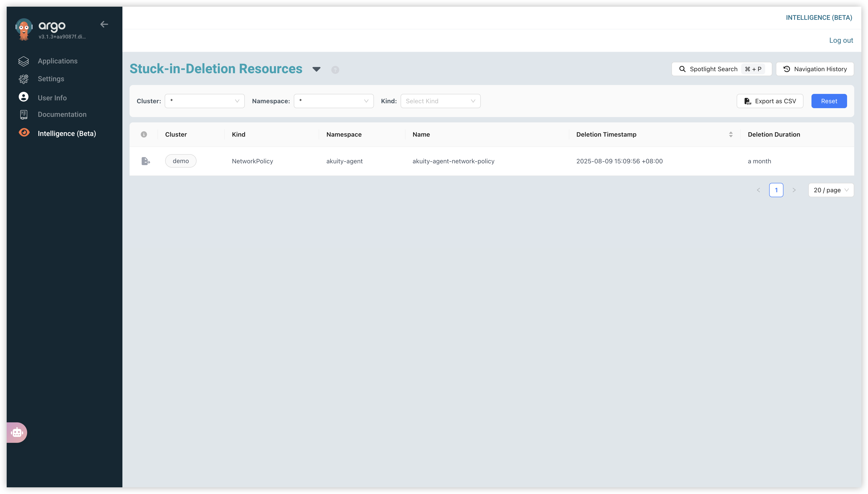Change the 20 / page size selector
Screen dimensions: 868x494
pos(831,190)
